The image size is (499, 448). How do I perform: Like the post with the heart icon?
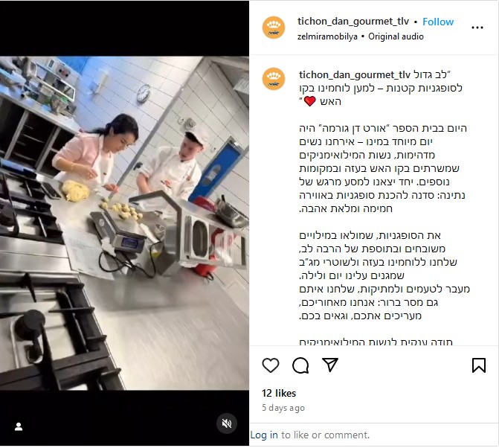(x=271, y=365)
